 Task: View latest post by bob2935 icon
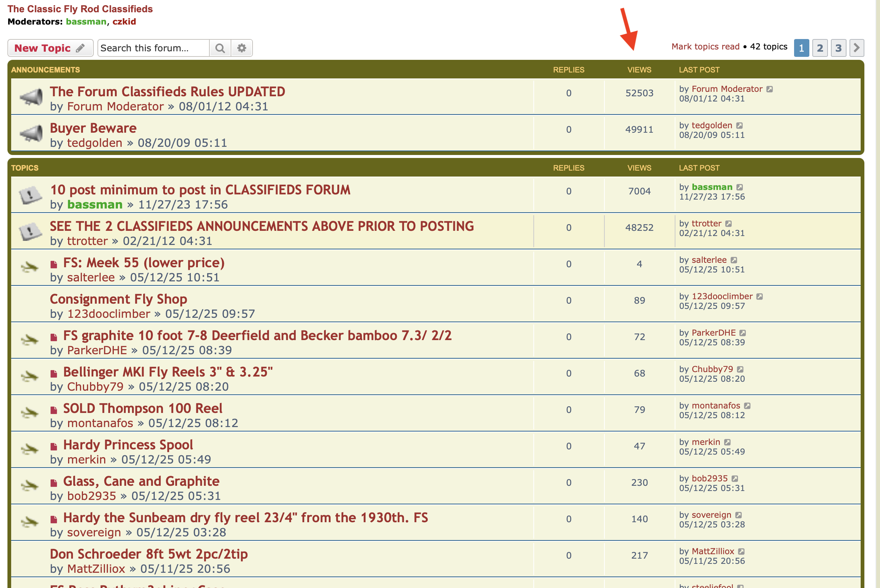pyautogui.click(x=735, y=479)
